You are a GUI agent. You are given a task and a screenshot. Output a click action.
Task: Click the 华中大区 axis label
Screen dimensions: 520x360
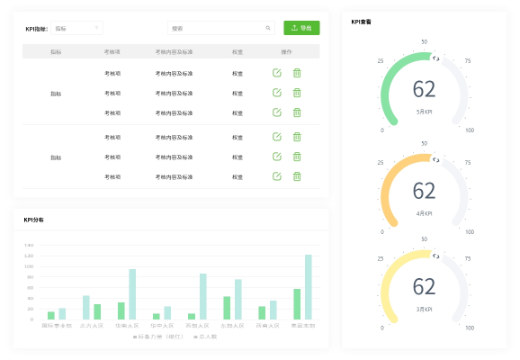tap(162, 325)
